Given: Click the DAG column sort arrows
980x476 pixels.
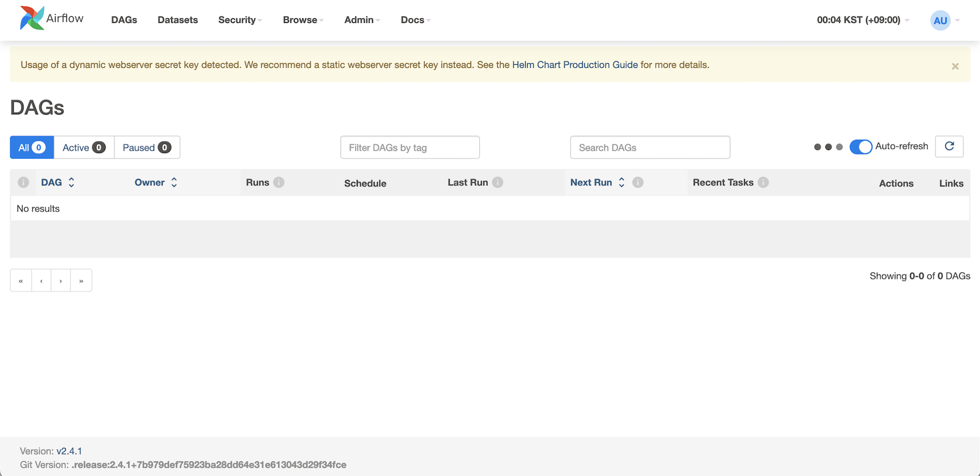Looking at the screenshot, I should pyautogui.click(x=71, y=182).
